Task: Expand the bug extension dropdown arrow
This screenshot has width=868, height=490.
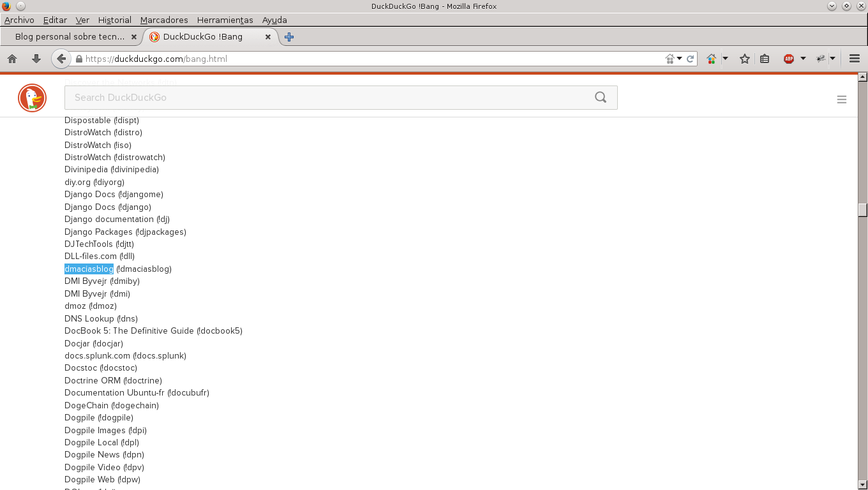Action: coord(833,59)
